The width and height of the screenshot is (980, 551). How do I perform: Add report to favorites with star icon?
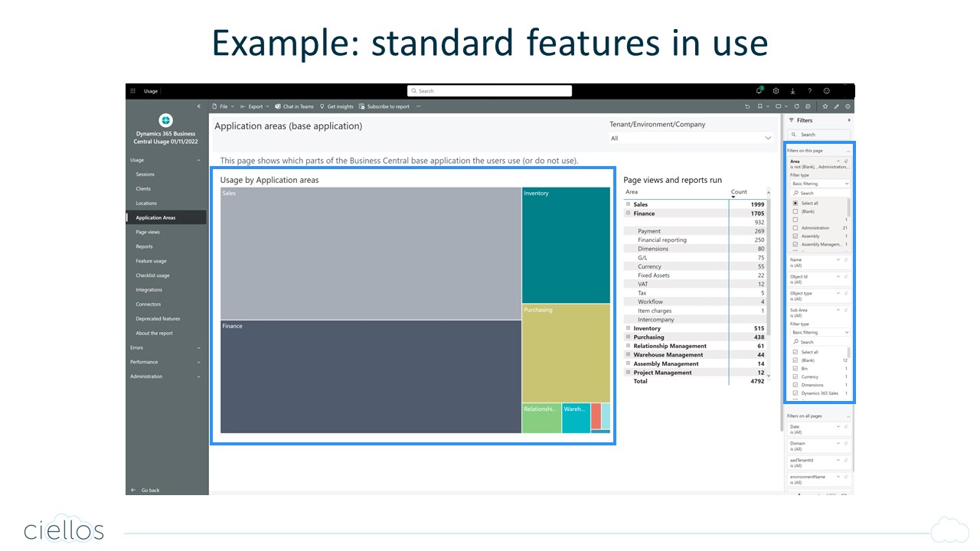point(825,106)
